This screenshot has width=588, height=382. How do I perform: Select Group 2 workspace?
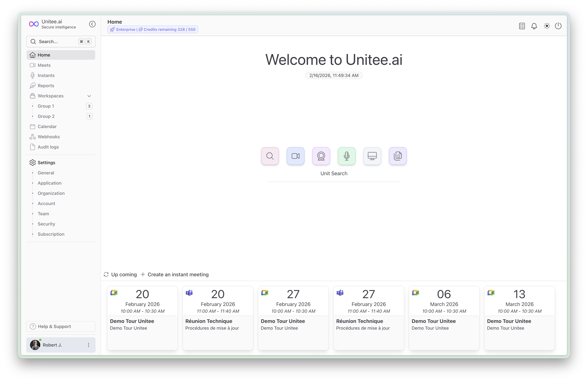pyautogui.click(x=61, y=116)
